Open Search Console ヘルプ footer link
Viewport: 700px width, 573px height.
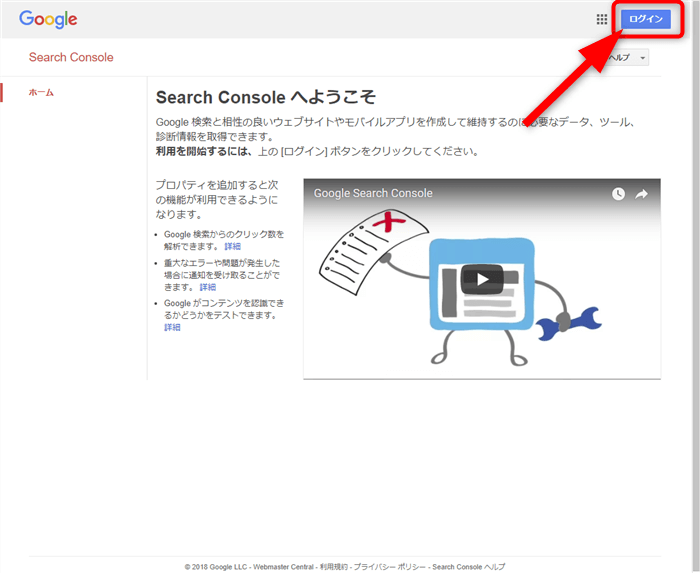tap(468, 566)
